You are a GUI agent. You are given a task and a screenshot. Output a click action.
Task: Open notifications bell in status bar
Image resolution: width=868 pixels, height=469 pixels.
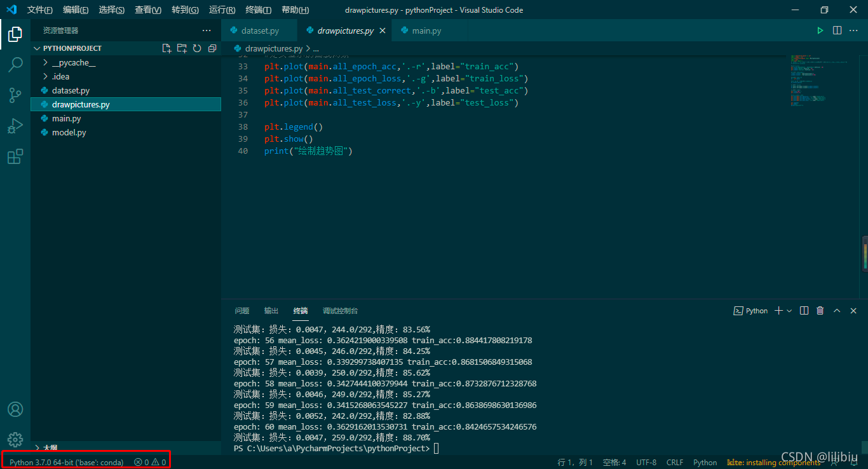[x=854, y=462]
